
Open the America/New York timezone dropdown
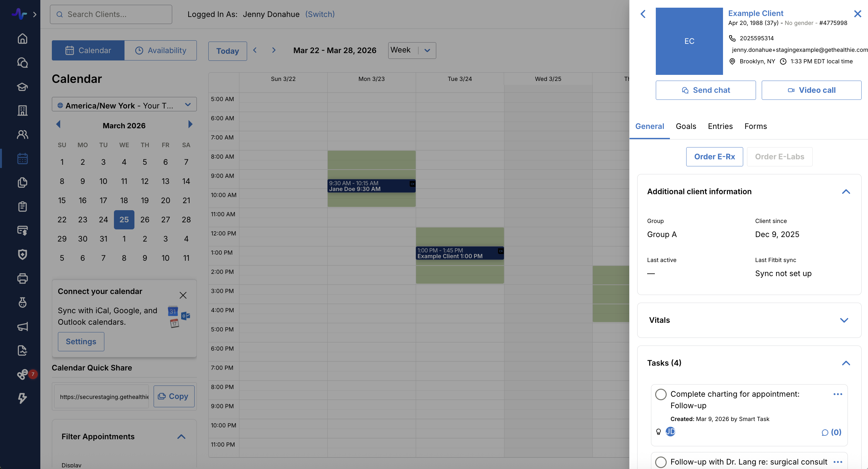click(124, 105)
